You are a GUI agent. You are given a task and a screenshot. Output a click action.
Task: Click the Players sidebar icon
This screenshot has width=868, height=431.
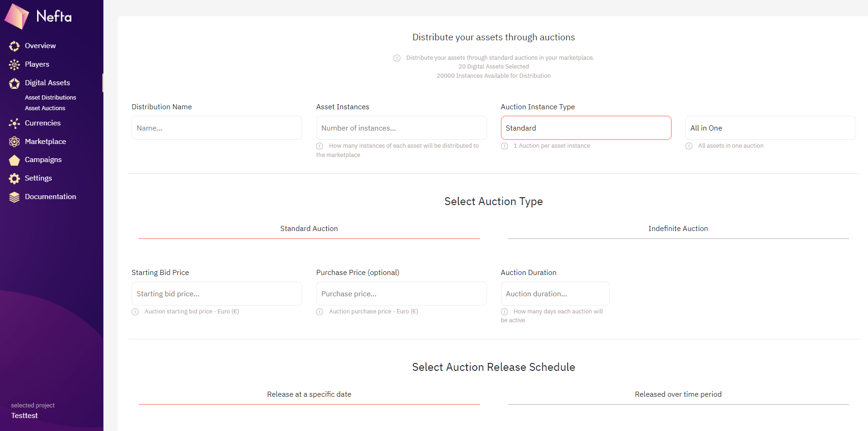tap(14, 64)
